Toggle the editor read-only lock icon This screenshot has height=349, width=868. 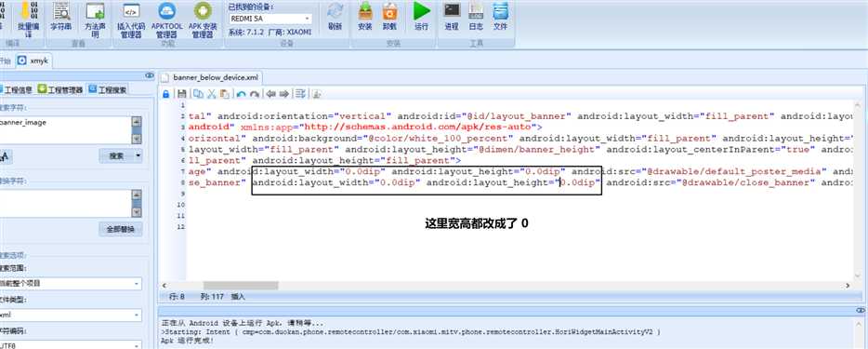click(165, 94)
